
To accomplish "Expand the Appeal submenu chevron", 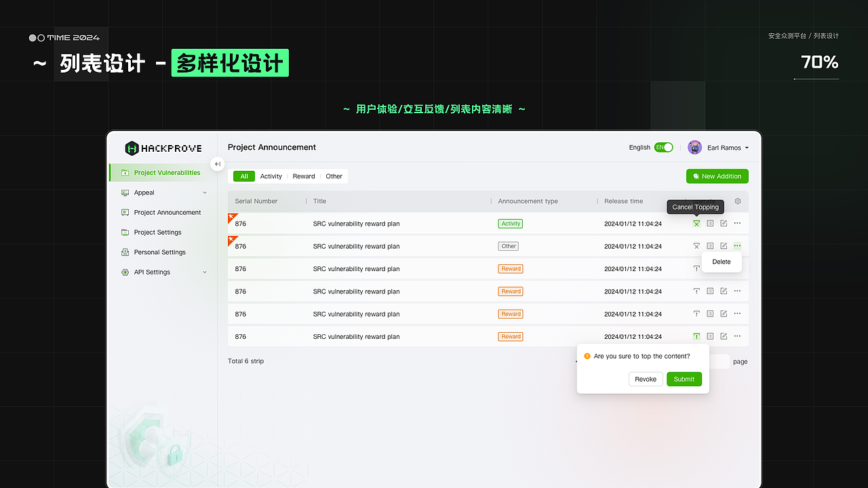I will (x=205, y=192).
